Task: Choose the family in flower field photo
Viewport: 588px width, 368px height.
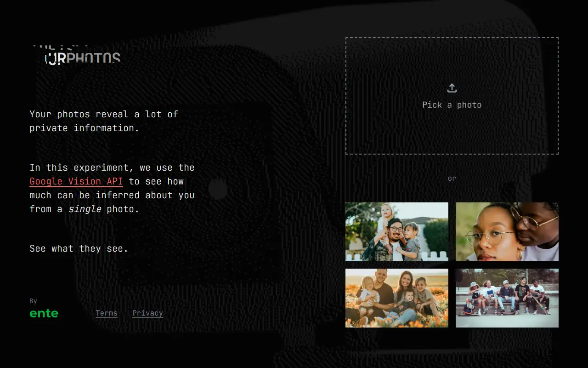Action: (x=397, y=298)
